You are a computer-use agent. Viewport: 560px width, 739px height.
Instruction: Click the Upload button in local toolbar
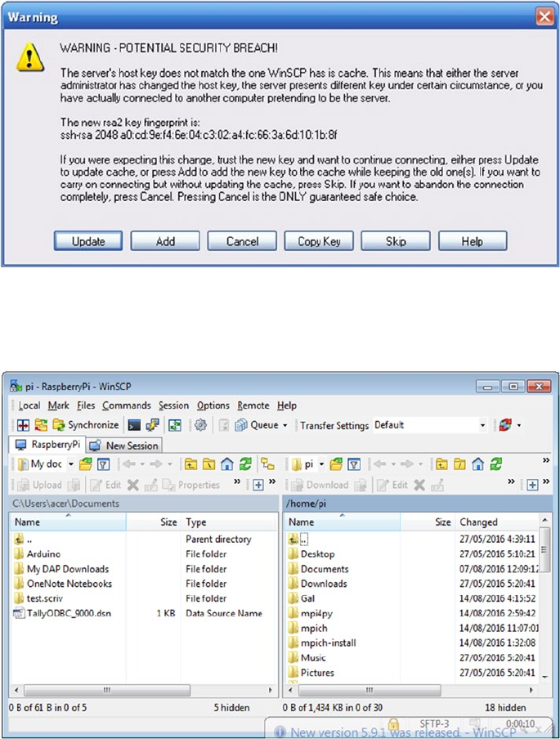pyautogui.click(x=39, y=485)
